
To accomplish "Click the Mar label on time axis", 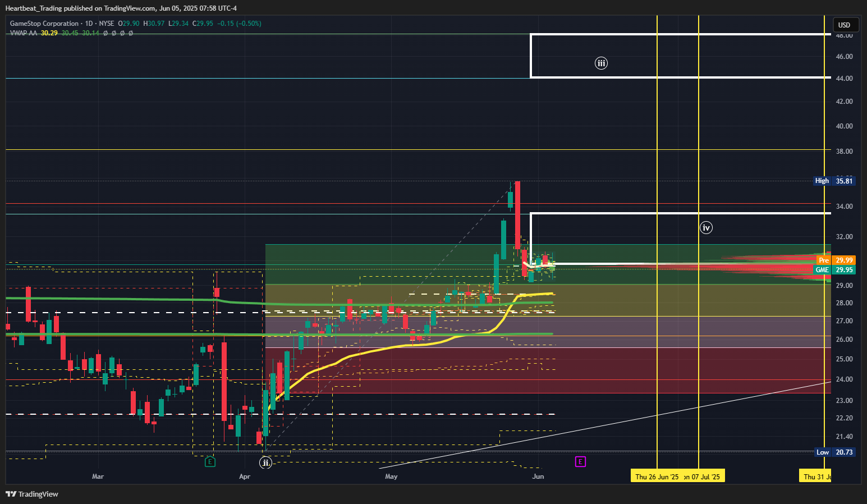I will 98,476.
